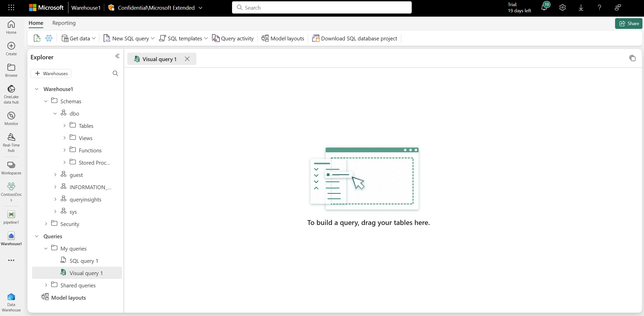
Task: Click the Monitor sidebar icon
Action: click(x=11, y=118)
